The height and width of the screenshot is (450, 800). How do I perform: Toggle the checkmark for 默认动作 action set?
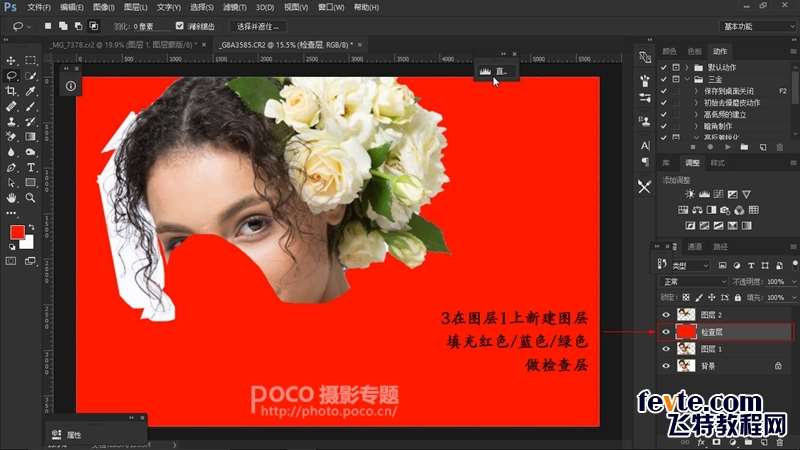tap(663, 67)
